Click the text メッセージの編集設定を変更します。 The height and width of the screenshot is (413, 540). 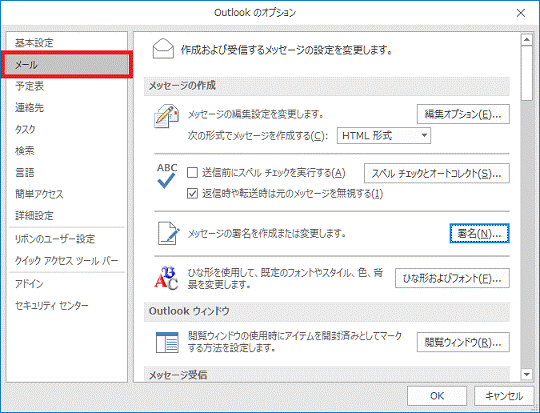[255, 114]
